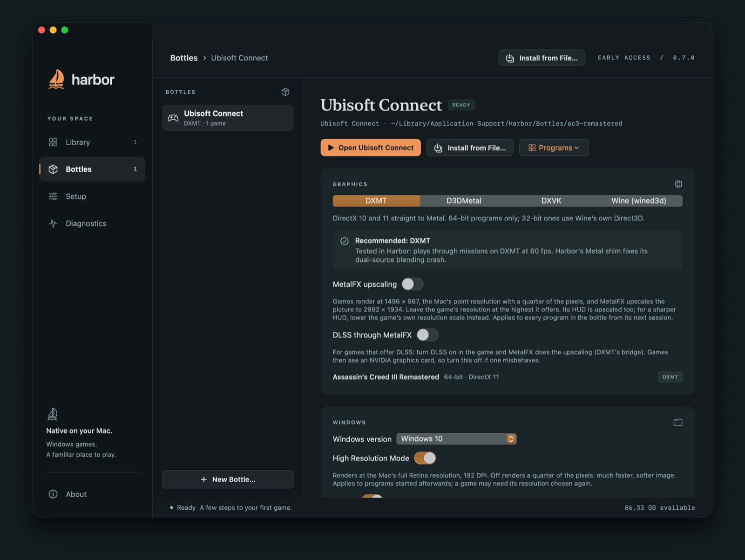The image size is (745, 560).
Task: Select the Ubisoft Connect bottle row
Action: [x=228, y=118]
